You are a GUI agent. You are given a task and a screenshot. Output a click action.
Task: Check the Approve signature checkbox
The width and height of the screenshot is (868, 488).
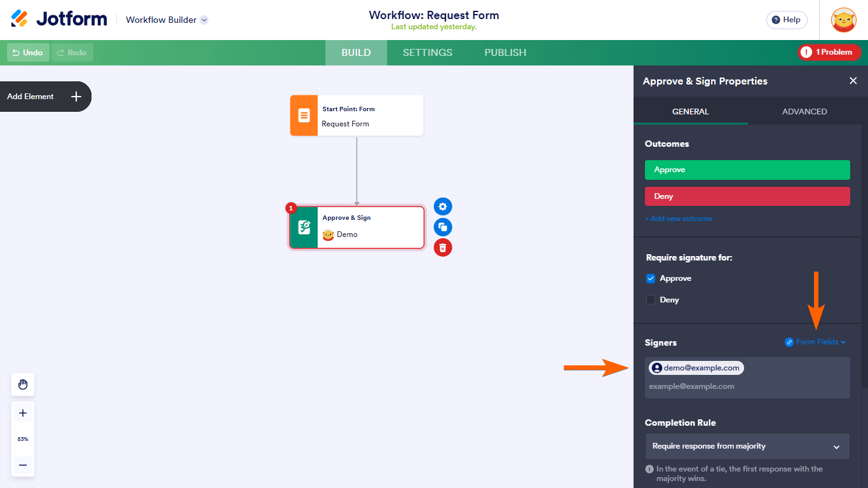651,278
